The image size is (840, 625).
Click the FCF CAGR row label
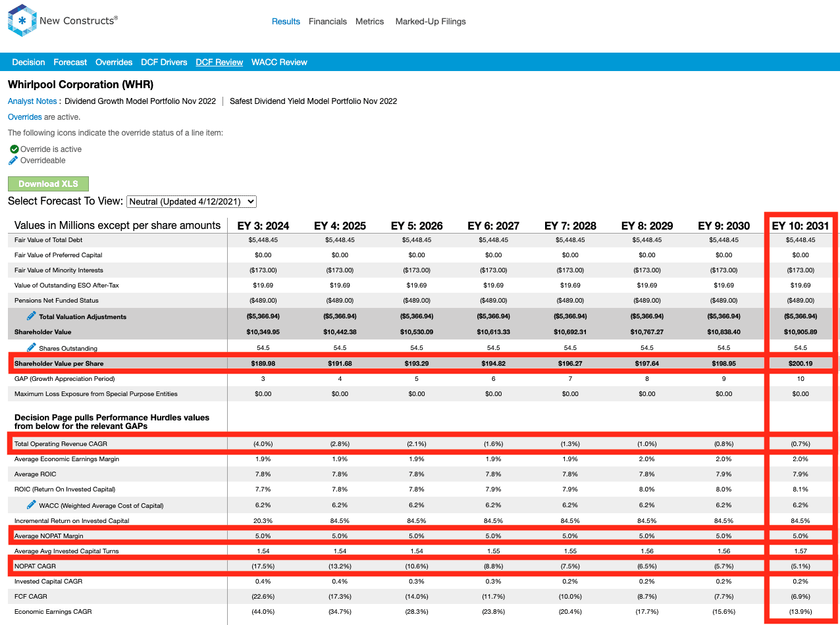[x=30, y=597]
